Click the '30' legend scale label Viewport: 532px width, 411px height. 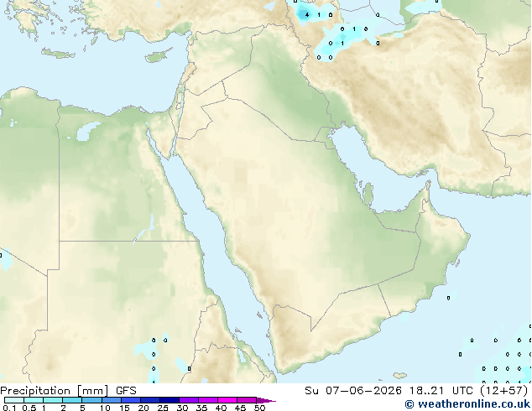click(182, 408)
